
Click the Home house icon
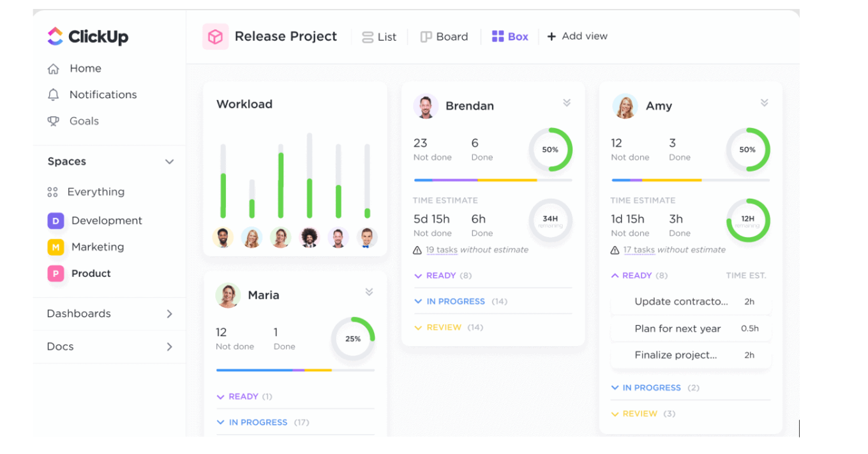[54, 69]
